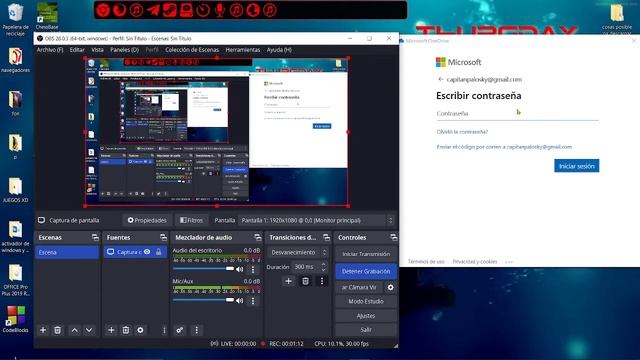Image resolution: width=640 pixels, height=360 pixels.
Task: Click the Propiedades button
Action: point(147,220)
